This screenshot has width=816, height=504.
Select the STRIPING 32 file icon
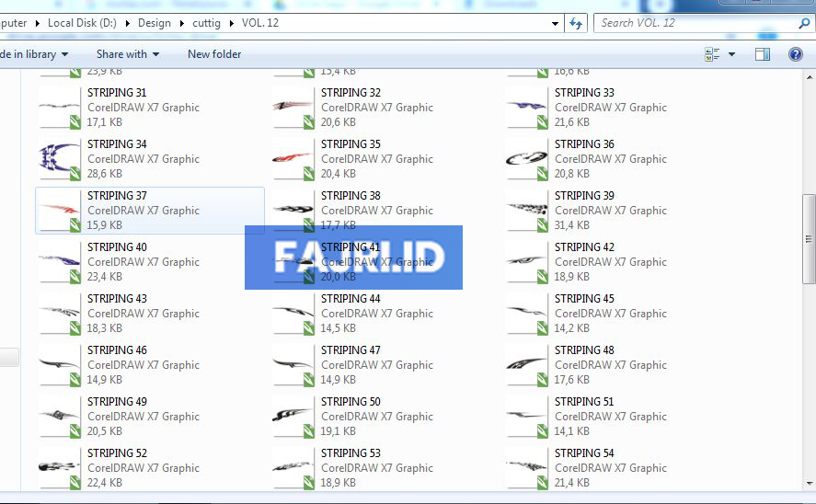(x=293, y=108)
